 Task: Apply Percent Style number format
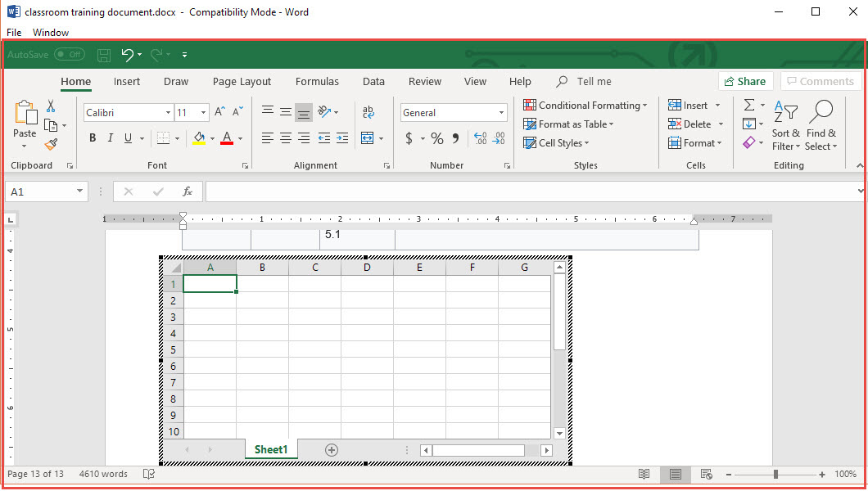click(x=437, y=138)
